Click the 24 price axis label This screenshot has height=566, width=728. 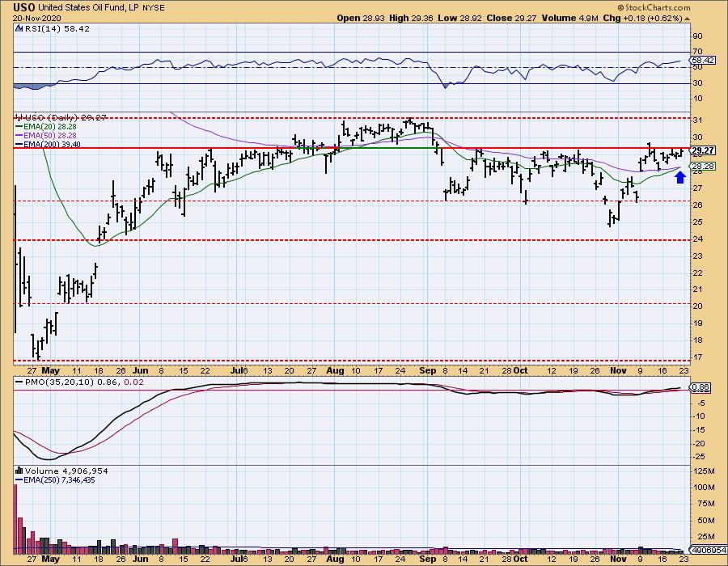[x=698, y=239]
